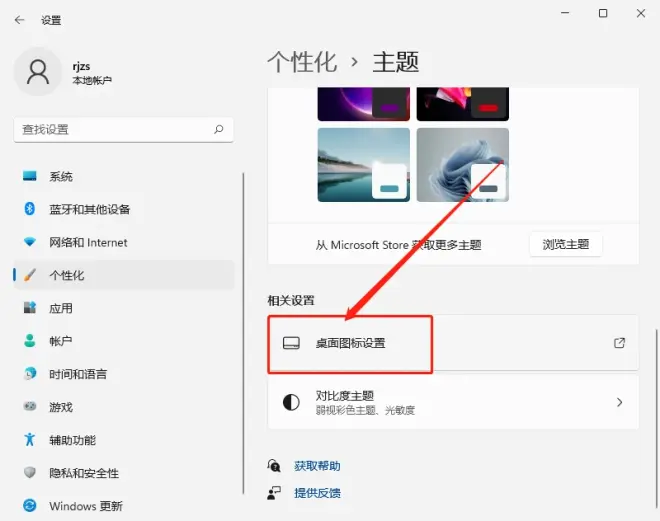Select the 个性化 paintbrush icon
Viewport: 660px width, 521px height.
pos(29,275)
